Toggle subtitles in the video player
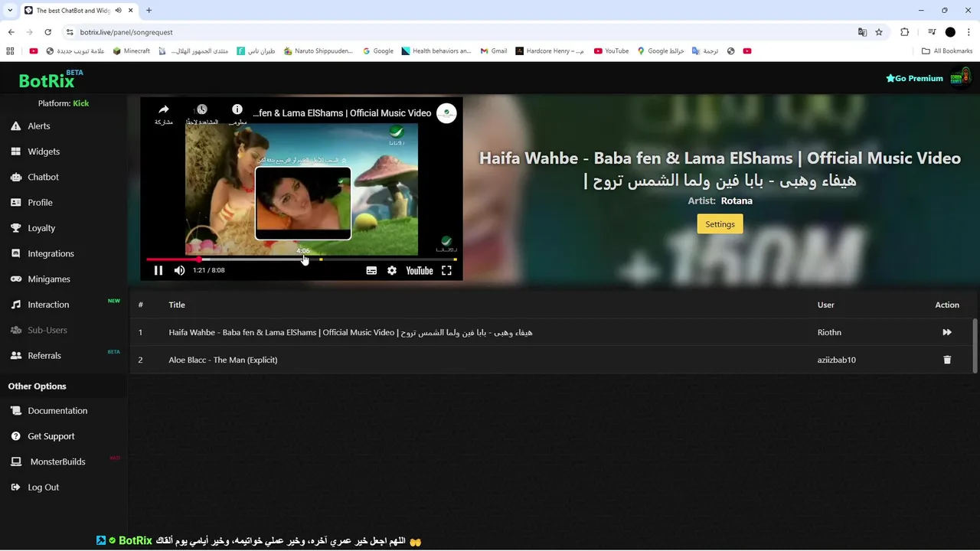 coord(371,270)
